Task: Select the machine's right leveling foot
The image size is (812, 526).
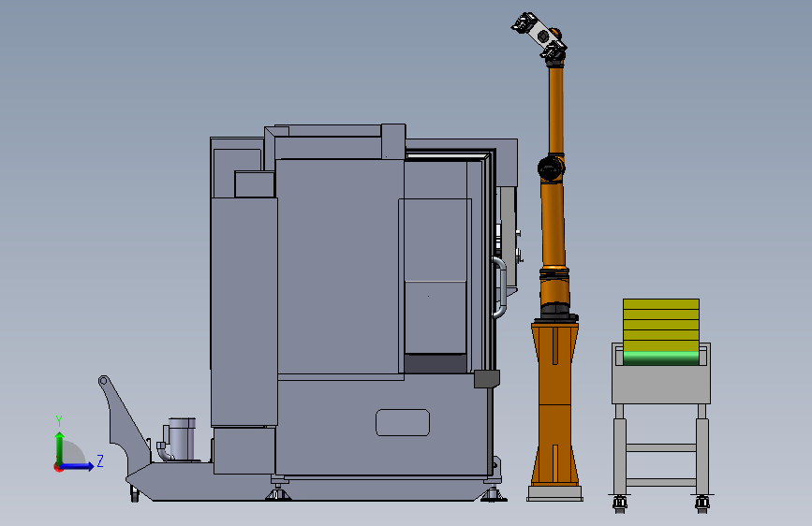Action: tap(493, 494)
